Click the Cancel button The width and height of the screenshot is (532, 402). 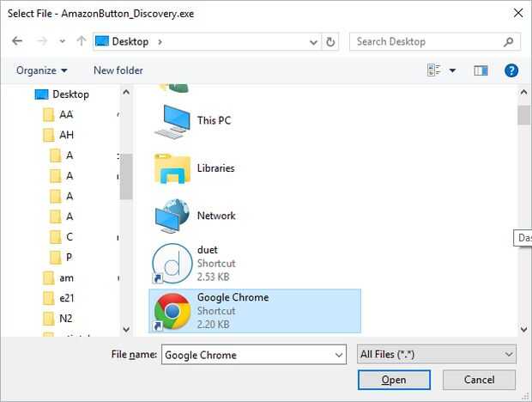(479, 380)
